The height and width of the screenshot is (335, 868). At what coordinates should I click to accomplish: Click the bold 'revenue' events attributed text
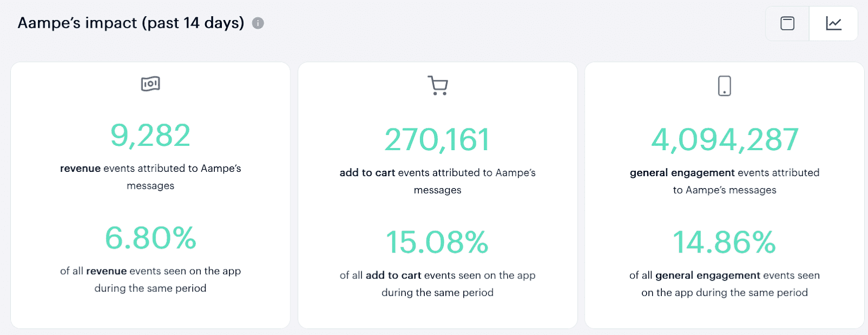click(150, 177)
